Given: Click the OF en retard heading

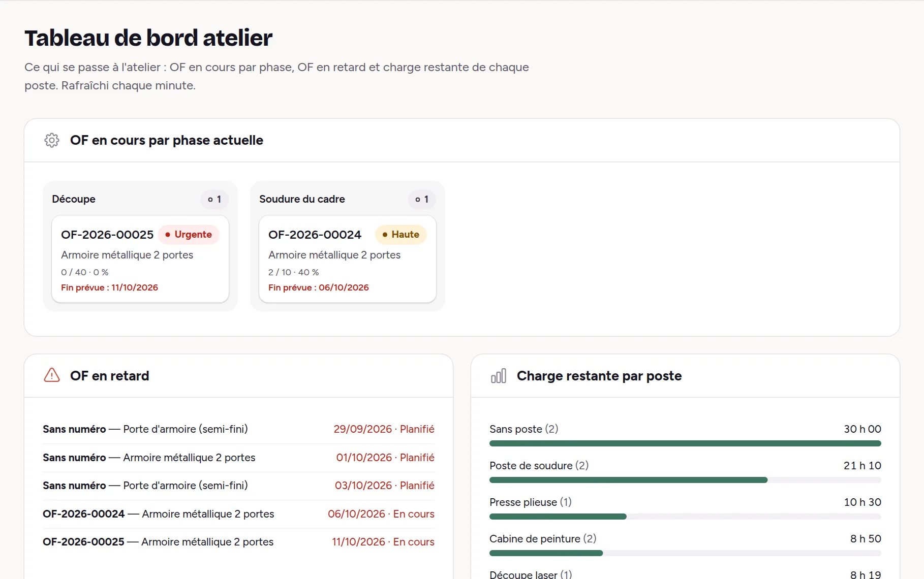Looking at the screenshot, I should pyautogui.click(x=110, y=376).
